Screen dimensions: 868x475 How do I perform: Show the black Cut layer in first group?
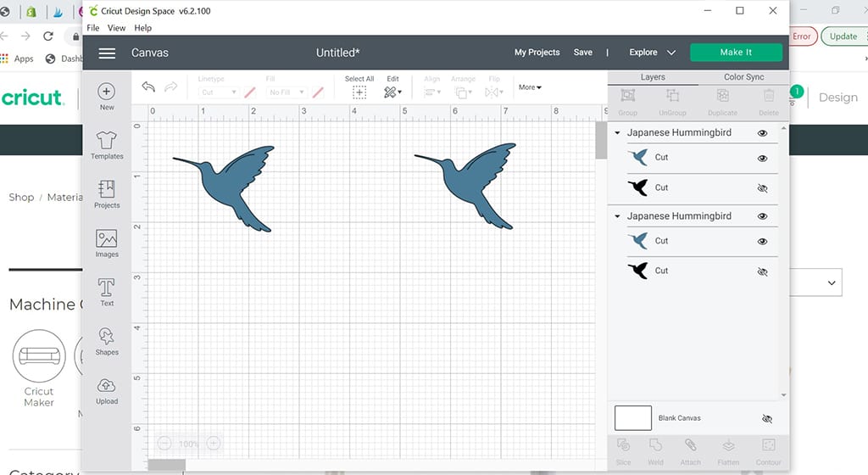pyautogui.click(x=762, y=188)
